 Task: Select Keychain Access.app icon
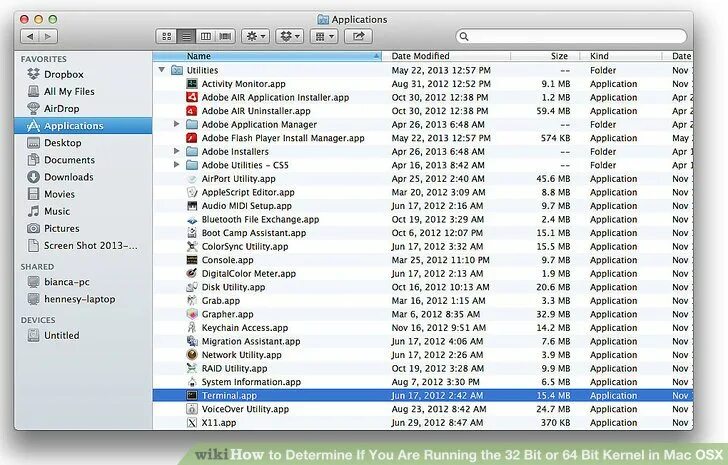click(x=192, y=328)
